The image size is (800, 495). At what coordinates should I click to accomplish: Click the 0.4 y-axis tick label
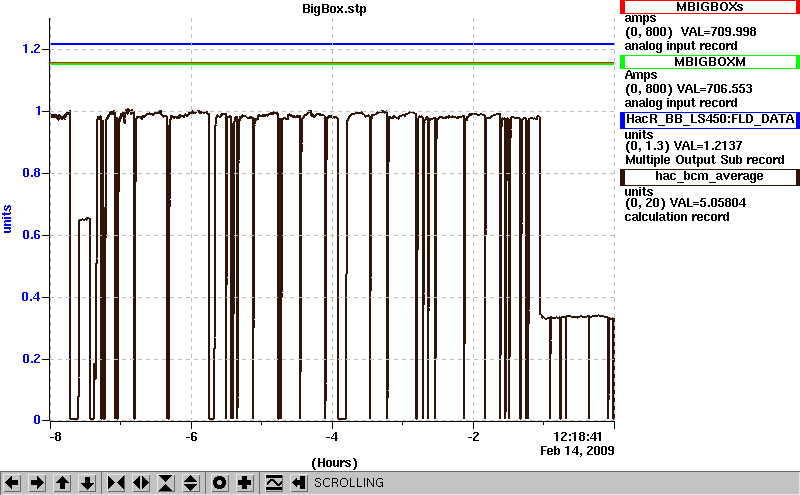(31, 297)
